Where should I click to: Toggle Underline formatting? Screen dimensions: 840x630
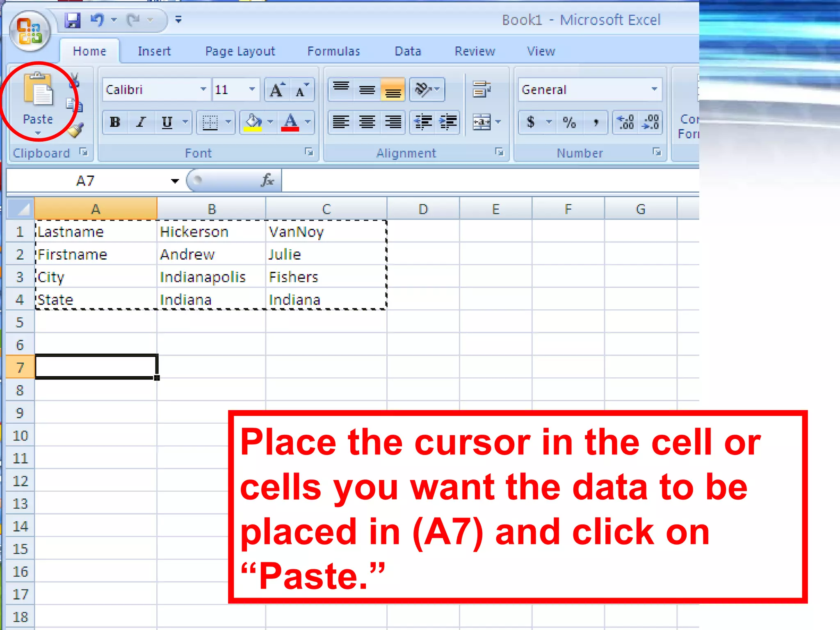tap(167, 122)
